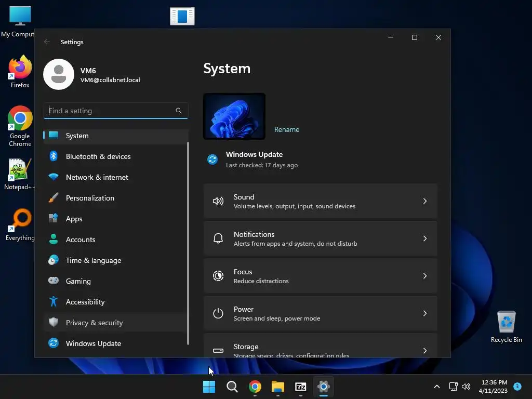Image resolution: width=532 pixels, height=399 pixels.
Task: Go to the Accounts section
Action: pyautogui.click(x=116, y=240)
